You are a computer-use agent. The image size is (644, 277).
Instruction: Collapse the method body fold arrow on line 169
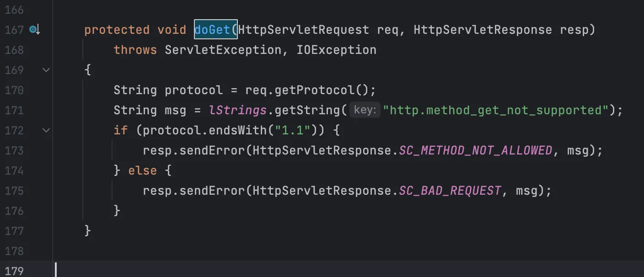[46, 70]
